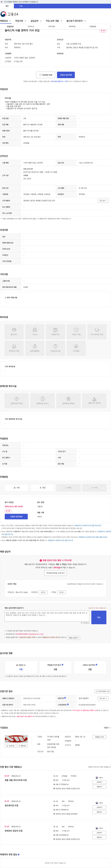Click 관심기업 button under company logo
Image resolution: width=111 pixels, height=868 pixels.
10,746
